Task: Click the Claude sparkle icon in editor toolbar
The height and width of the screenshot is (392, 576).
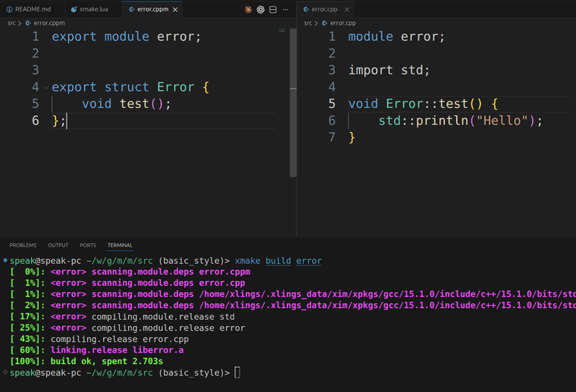Action: click(x=248, y=9)
